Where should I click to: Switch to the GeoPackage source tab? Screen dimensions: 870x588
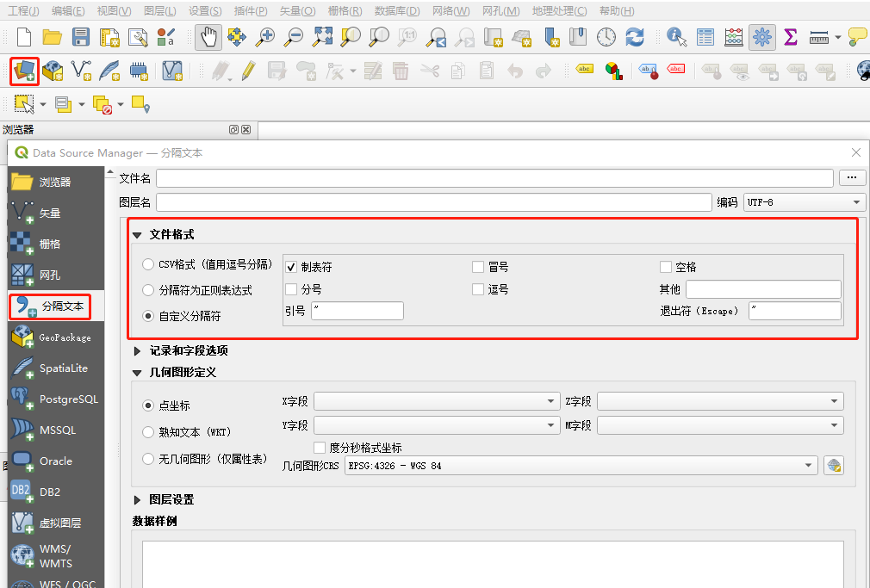(57, 337)
